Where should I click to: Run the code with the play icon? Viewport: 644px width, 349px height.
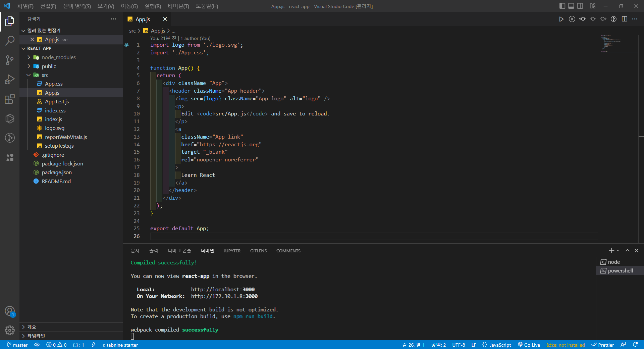coord(561,19)
